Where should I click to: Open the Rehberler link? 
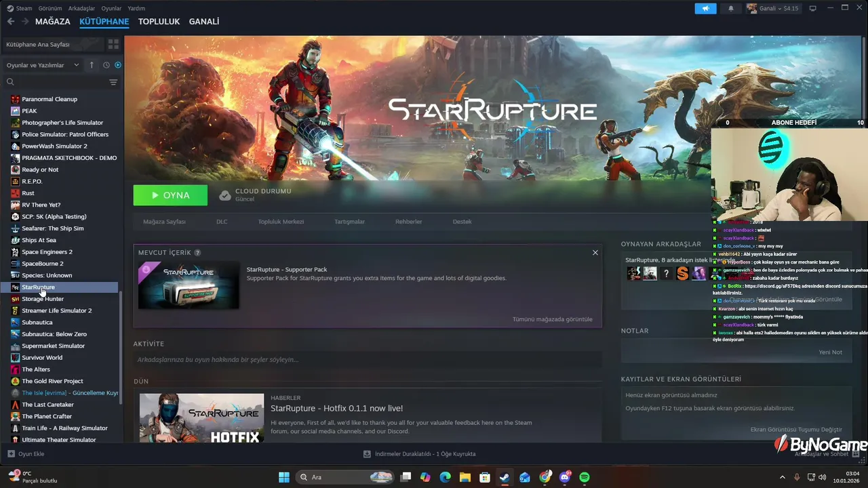click(409, 222)
